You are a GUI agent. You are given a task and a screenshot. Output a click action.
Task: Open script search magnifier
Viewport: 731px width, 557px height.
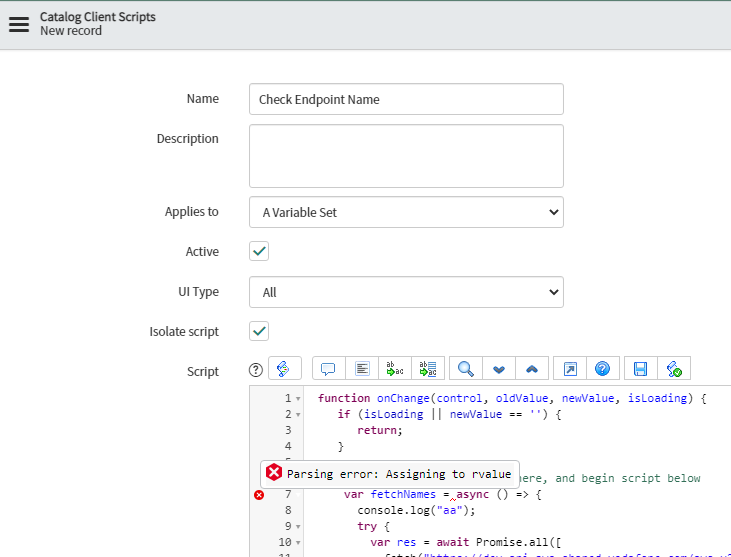coord(466,369)
